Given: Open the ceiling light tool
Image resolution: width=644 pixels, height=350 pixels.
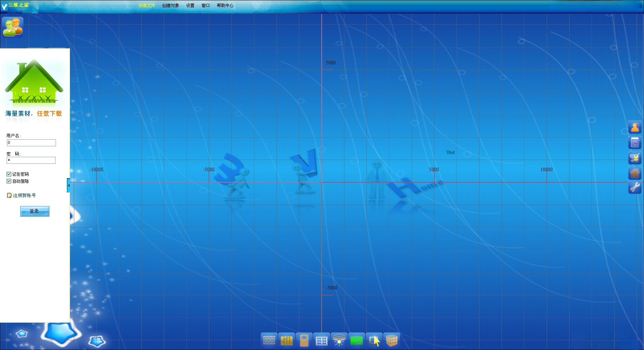Looking at the screenshot, I should pos(339,340).
